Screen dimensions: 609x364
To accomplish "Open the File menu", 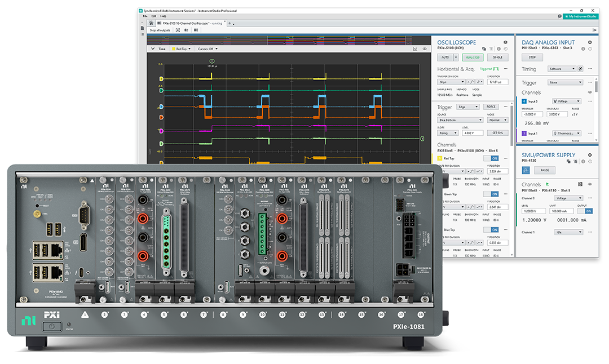I will 145,16.
